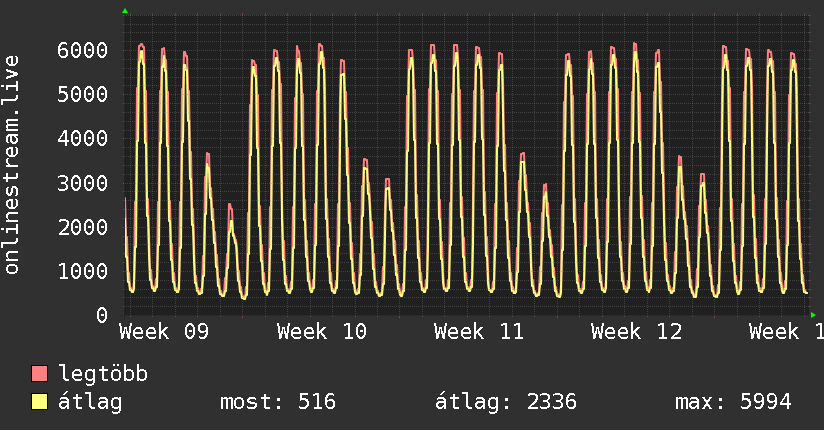Click the Week 09 axis label

(x=164, y=332)
